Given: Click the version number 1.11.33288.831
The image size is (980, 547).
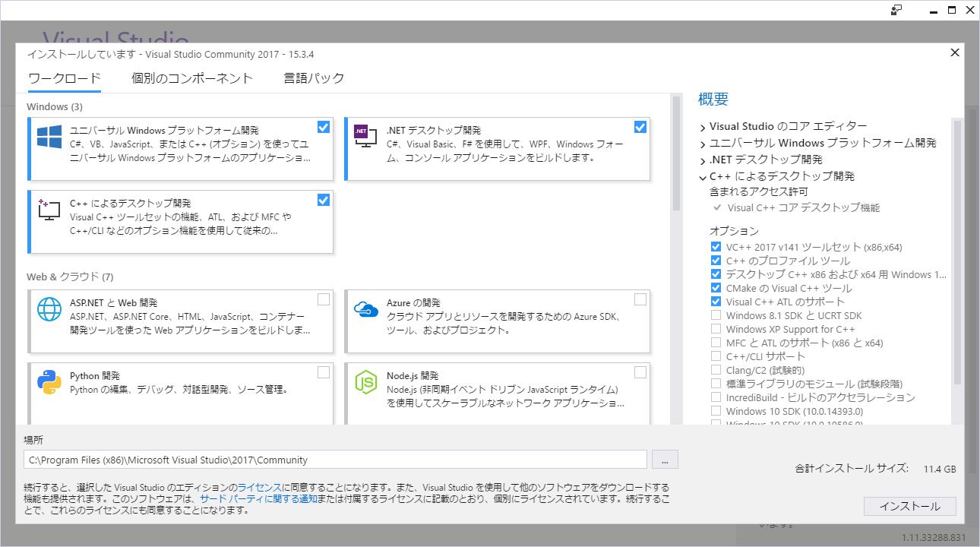Looking at the screenshot, I should pos(934,537).
